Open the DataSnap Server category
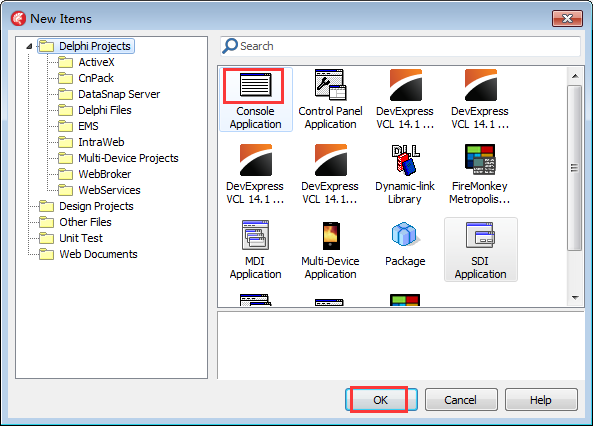The image size is (593, 426). (109, 94)
